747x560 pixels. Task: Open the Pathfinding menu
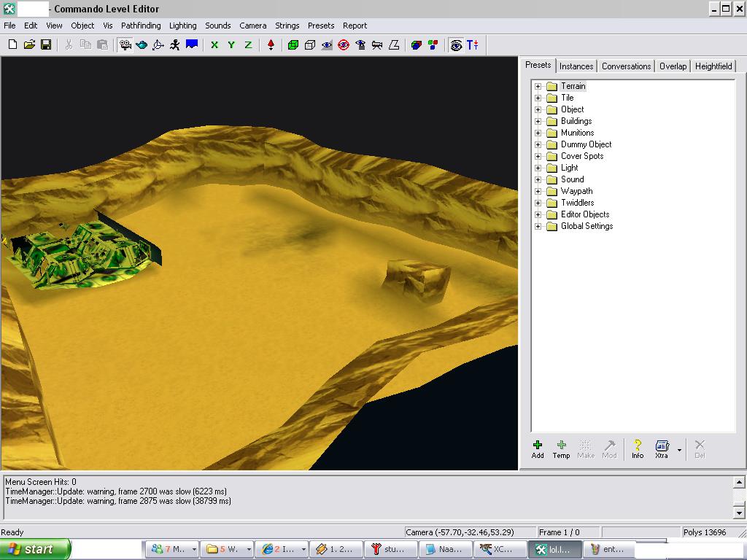pos(141,26)
